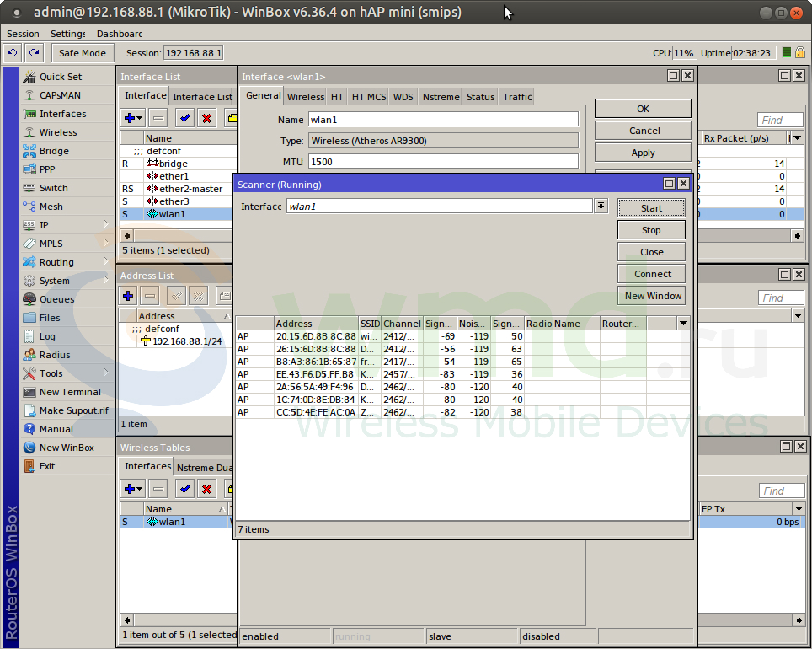
Task: Click Connect button in Scanner
Action: [651, 274]
